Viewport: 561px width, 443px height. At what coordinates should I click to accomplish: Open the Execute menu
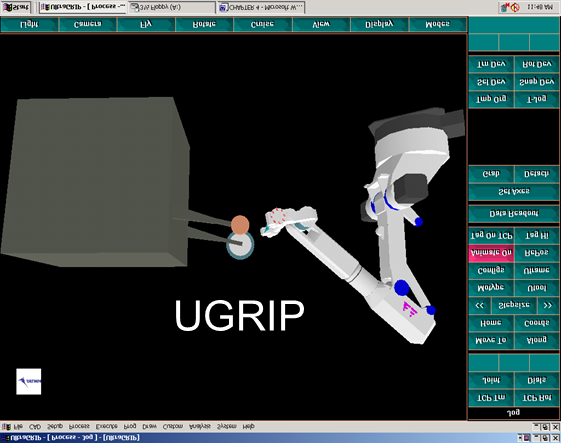click(x=107, y=427)
